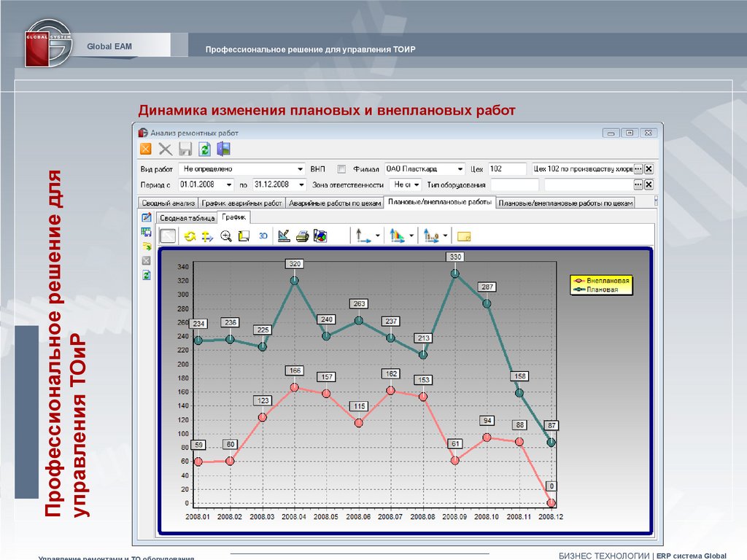Click the exit door icon
This screenshot has height=560, width=747.
[x=224, y=149]
